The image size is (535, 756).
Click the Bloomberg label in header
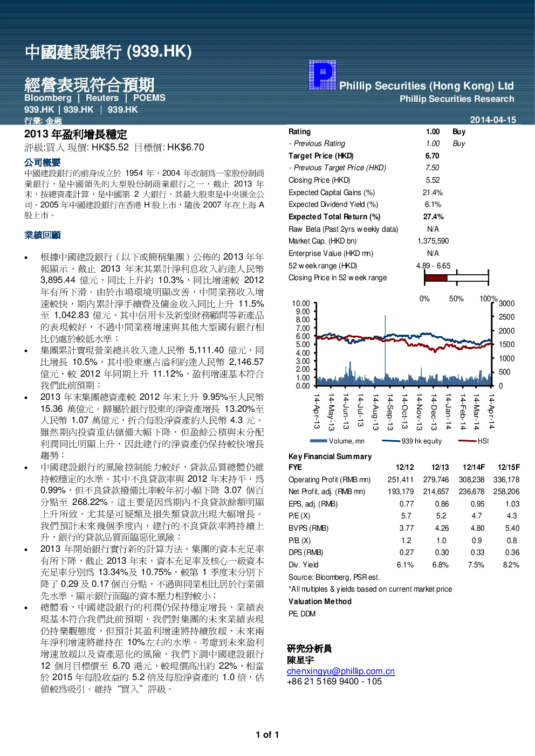pyautogui.click(x=48, y=98)
